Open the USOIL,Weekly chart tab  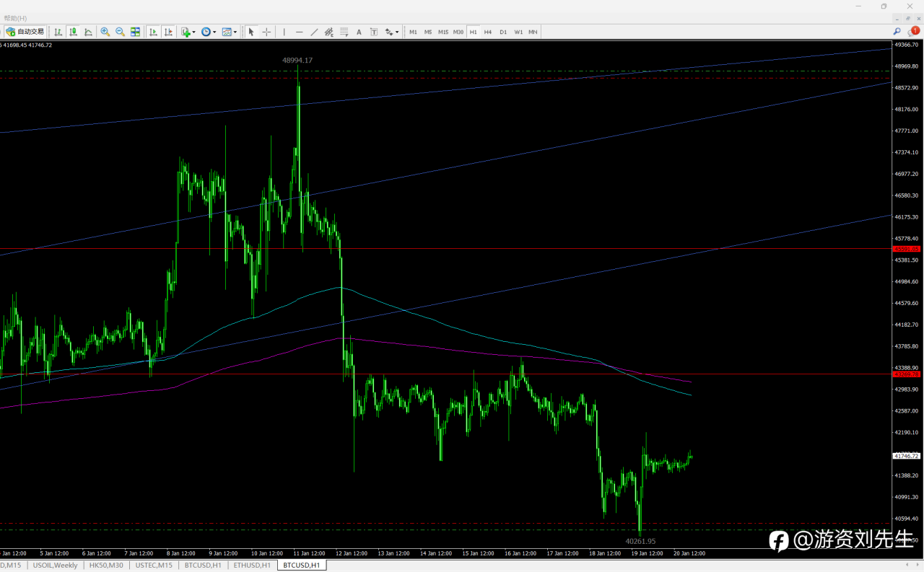coord(56,565)
